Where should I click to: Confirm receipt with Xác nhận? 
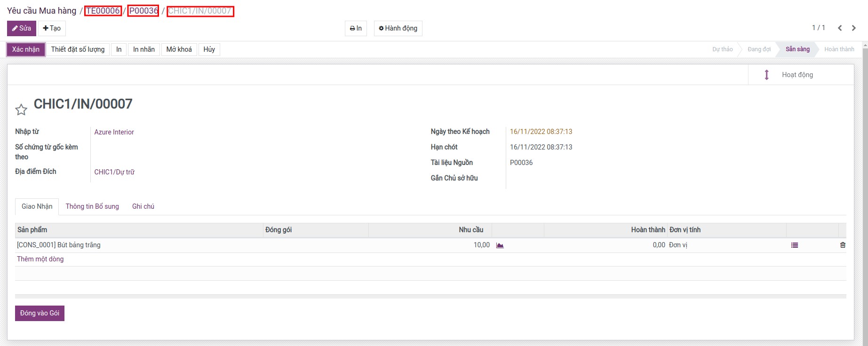tap(26, 49)
